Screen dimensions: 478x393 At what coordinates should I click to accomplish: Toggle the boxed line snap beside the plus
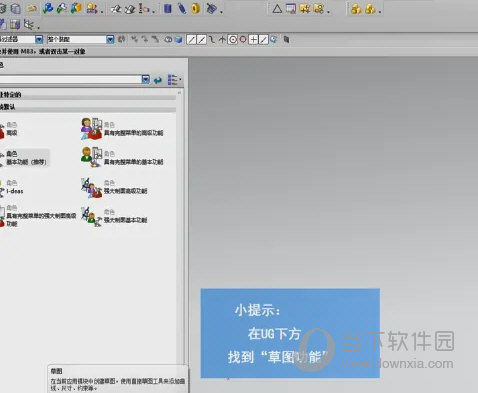(263, 40)
